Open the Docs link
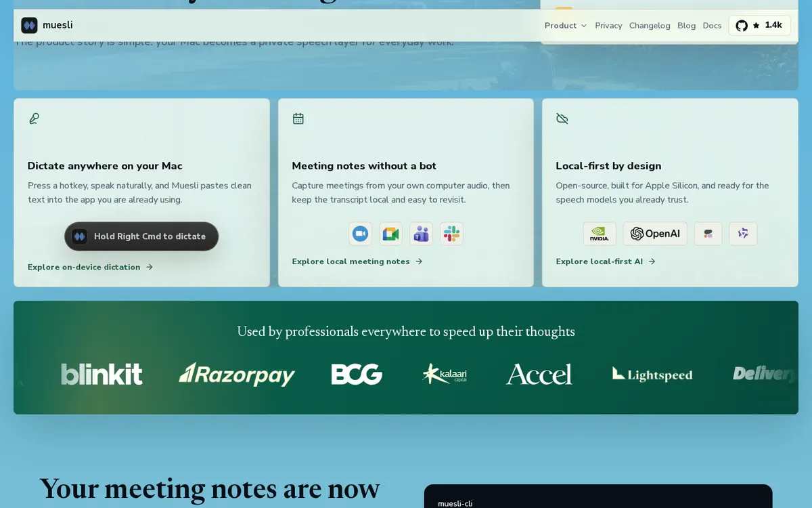812x508 pixels. [x=712, y=26]
